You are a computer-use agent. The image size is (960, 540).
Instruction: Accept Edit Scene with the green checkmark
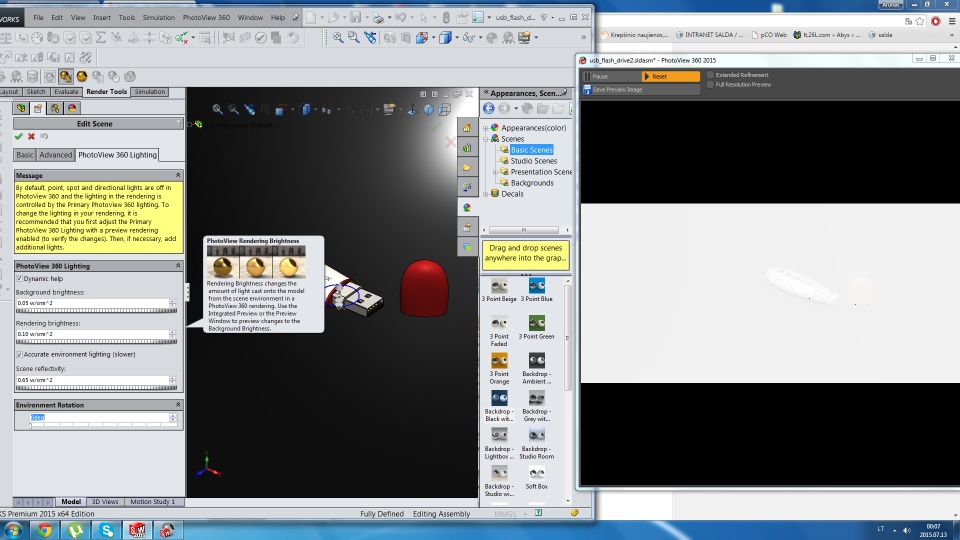(x=18, y=137)
